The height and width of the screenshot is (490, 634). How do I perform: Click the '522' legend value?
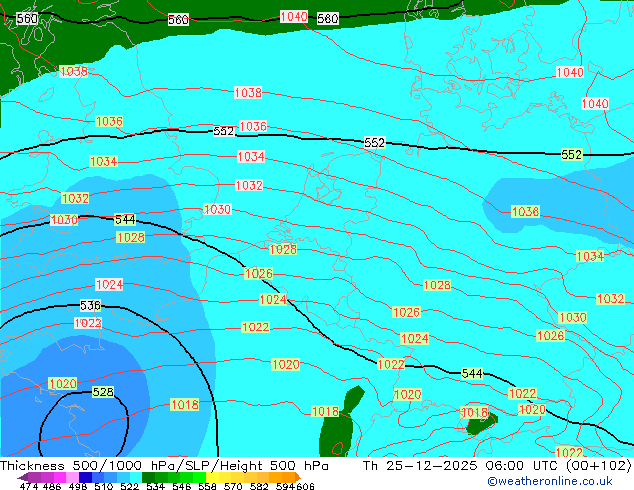click(130, 486)
